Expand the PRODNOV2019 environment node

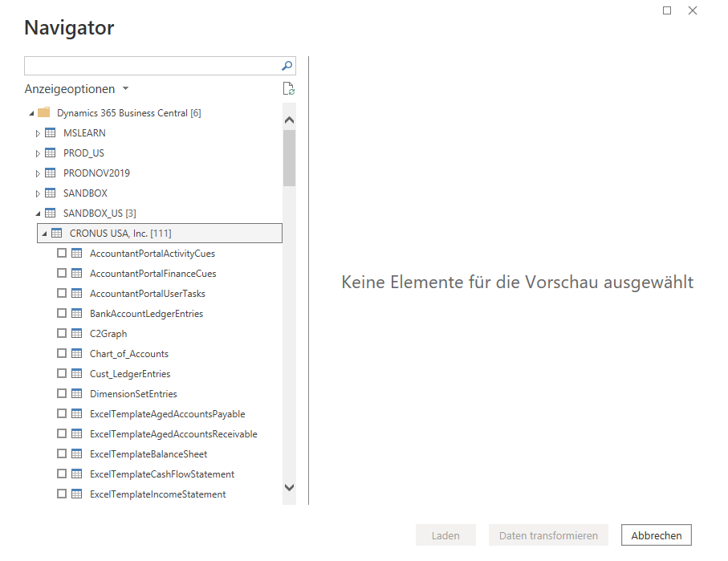pos(38,173)
